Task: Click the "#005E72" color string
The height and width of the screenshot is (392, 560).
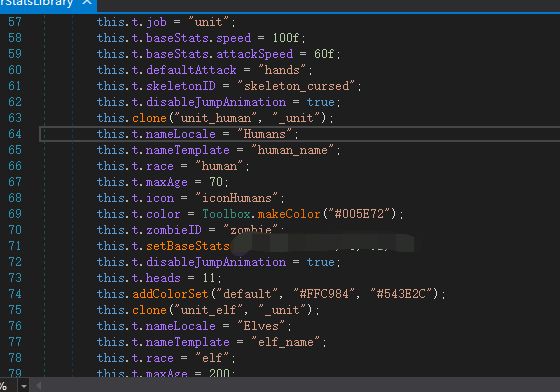Action: [359, 214]
